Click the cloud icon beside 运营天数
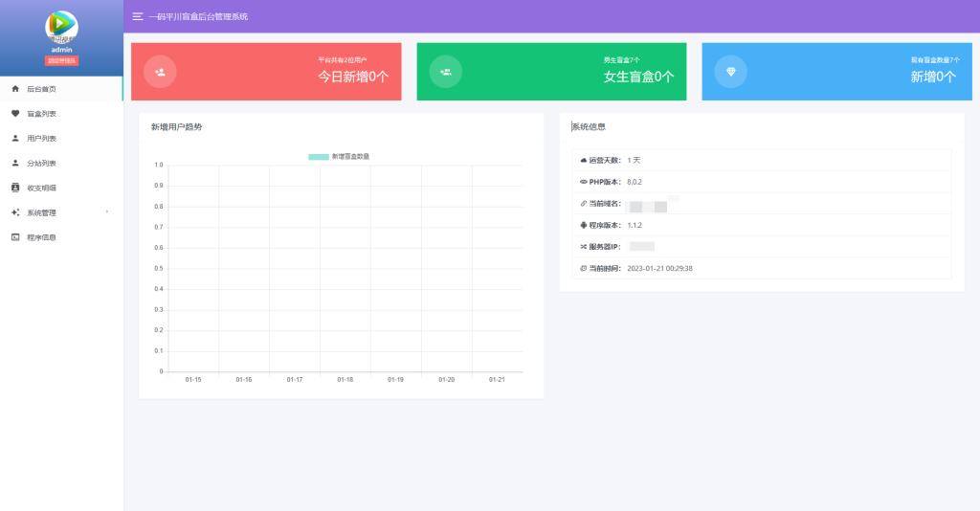The height and width of the screenshot is (511, 980). 584,160
